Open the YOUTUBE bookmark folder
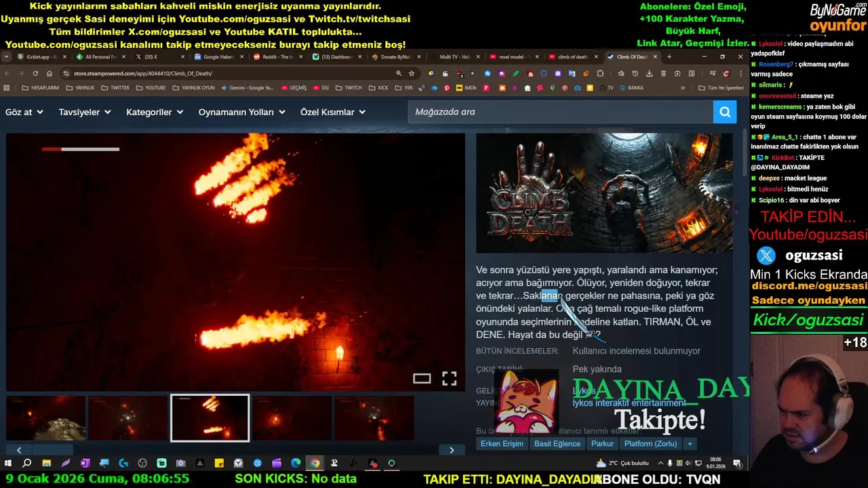Viewport: 868px width, 488px height. click(150, 87)
